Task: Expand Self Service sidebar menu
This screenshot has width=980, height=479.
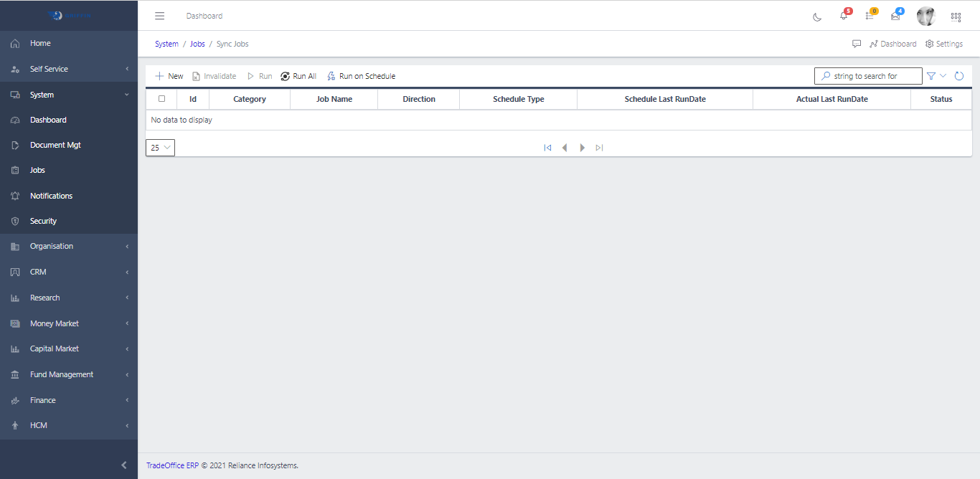Action: tap(69, 69)
